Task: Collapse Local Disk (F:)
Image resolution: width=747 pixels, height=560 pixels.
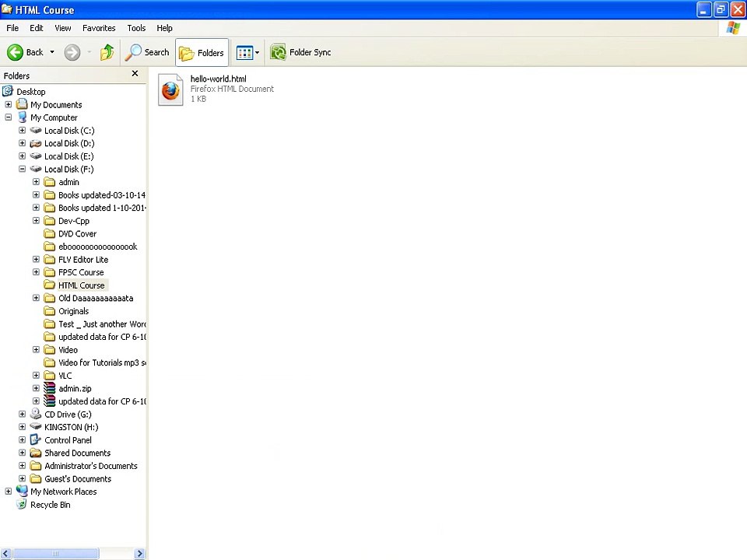Action: point(22,169)
